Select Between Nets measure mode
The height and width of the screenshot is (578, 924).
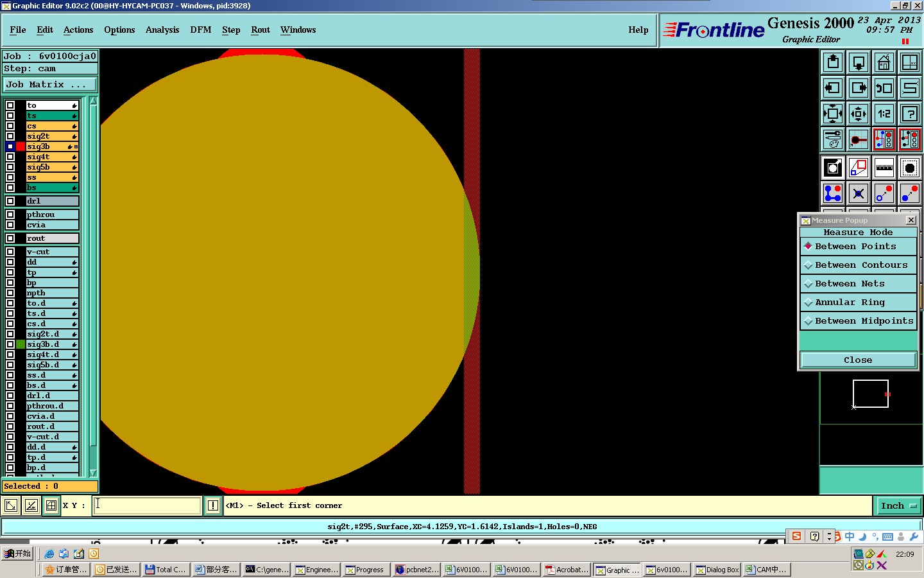click(x=858, y=283)
